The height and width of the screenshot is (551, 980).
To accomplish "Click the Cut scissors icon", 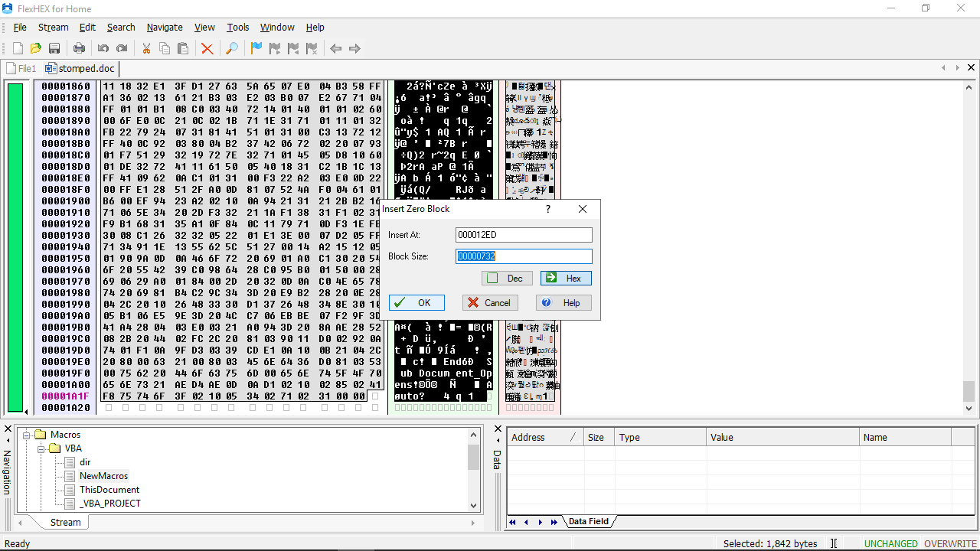I will (146, 48).
